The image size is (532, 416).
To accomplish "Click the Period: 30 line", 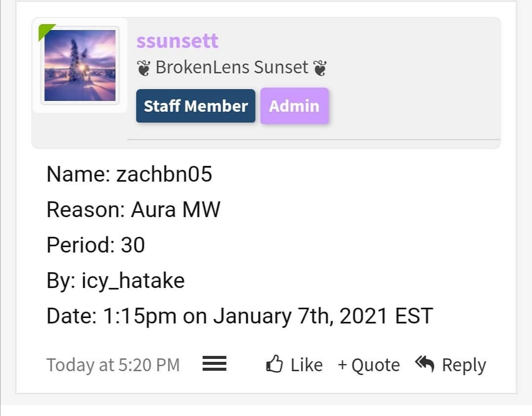I will [96, 245].
